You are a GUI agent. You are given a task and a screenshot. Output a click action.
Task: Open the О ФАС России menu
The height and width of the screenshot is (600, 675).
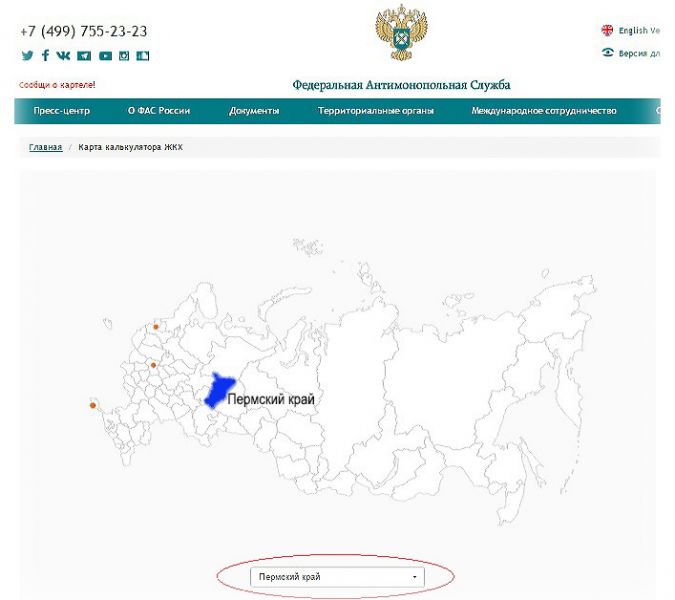coord(159,111)
